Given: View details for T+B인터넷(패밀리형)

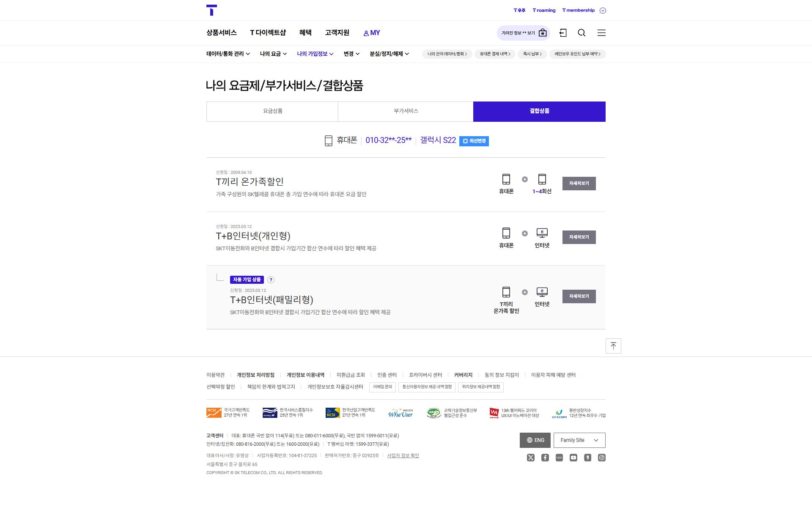Looking at the screenshot, I should [x=579, y=296].
